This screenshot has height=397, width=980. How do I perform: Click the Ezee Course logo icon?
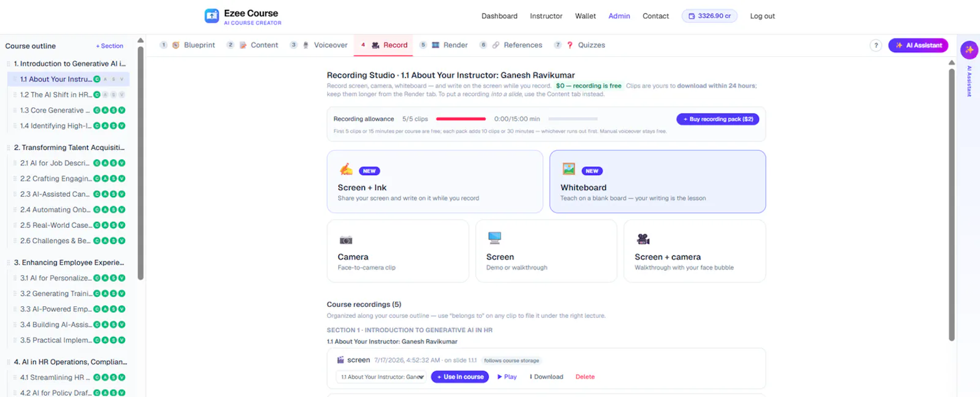coord(212,16)
